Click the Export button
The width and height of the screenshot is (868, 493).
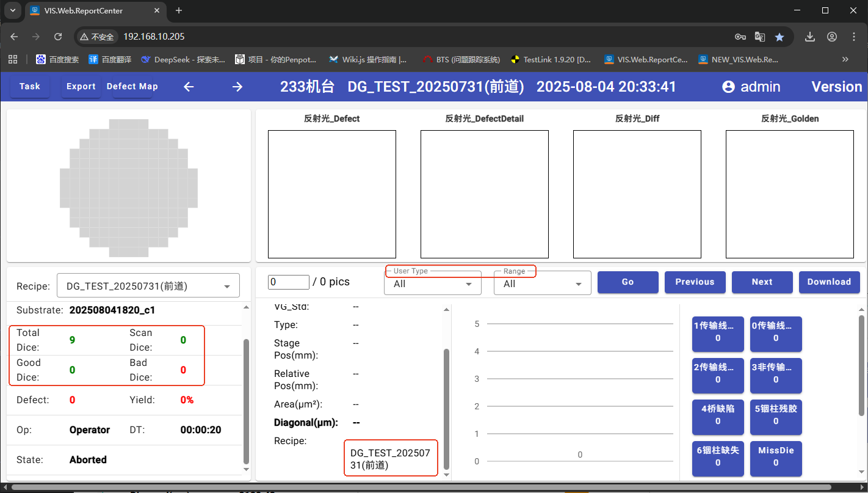(x=81, y=86)
